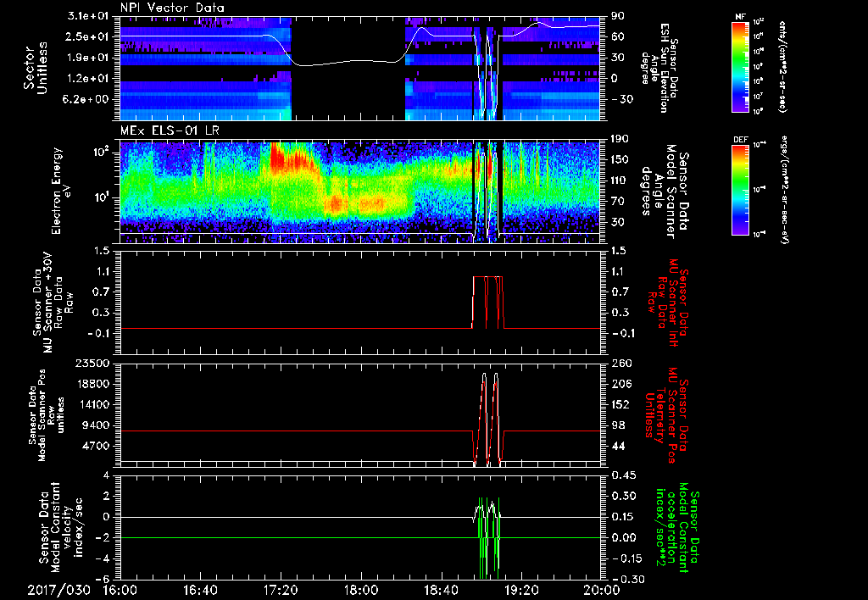The height and width of the screenshot is (600, 868).
Task: Click the 18:00 time tick label
Action: pos(361,590)
